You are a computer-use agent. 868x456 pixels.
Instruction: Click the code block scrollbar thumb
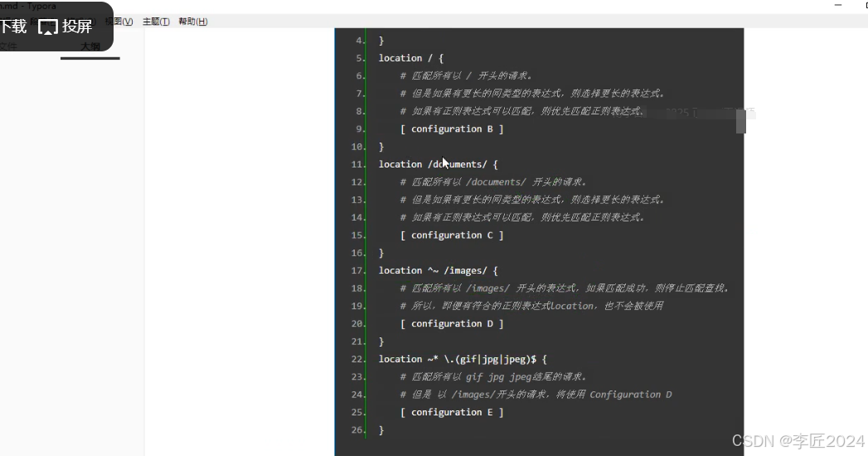(x=740, y=121)
